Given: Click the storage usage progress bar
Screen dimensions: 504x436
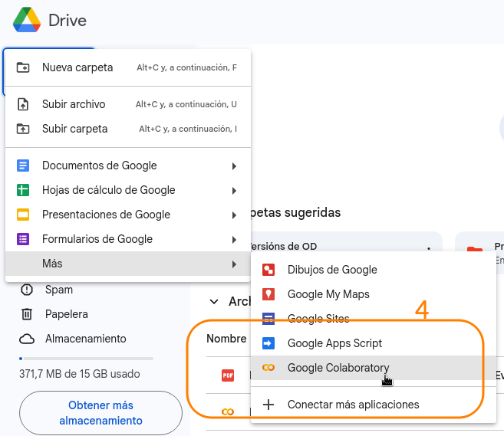Looking at the screenshot, I should tap(86, 359).
